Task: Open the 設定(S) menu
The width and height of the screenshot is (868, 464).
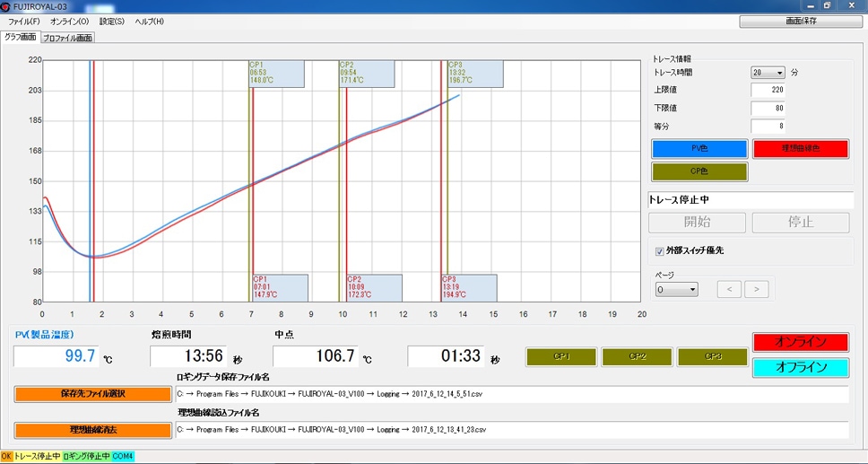Action: [x=112, y=22]
